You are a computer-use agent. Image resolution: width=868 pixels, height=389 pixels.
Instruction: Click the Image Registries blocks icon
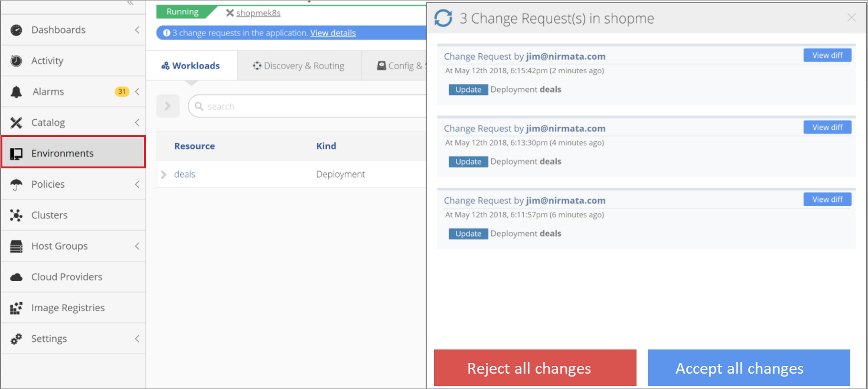tap(17, 308)
